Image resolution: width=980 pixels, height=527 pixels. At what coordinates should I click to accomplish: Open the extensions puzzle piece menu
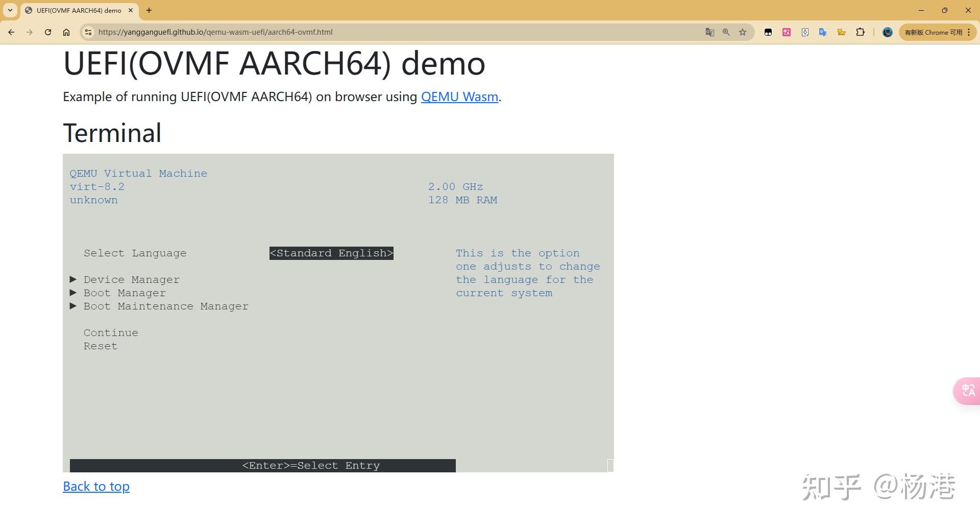click(x=861, y=32)
